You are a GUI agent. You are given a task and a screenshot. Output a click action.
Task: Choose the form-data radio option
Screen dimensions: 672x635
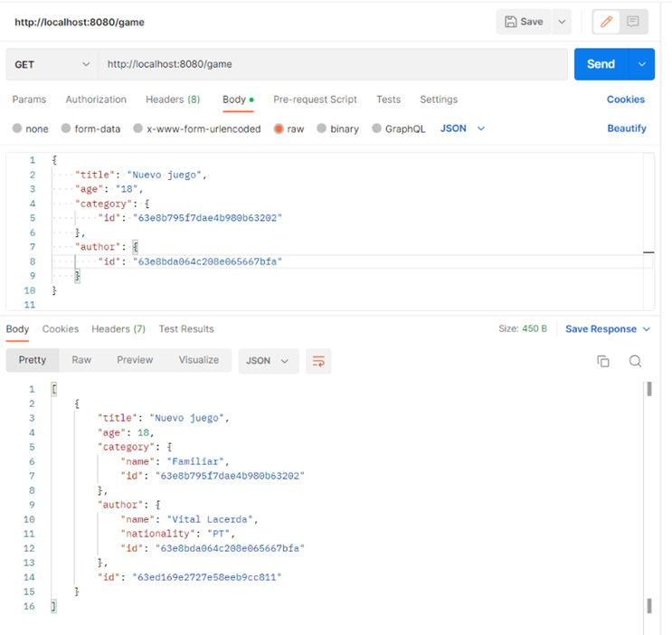tap(67, 128)
